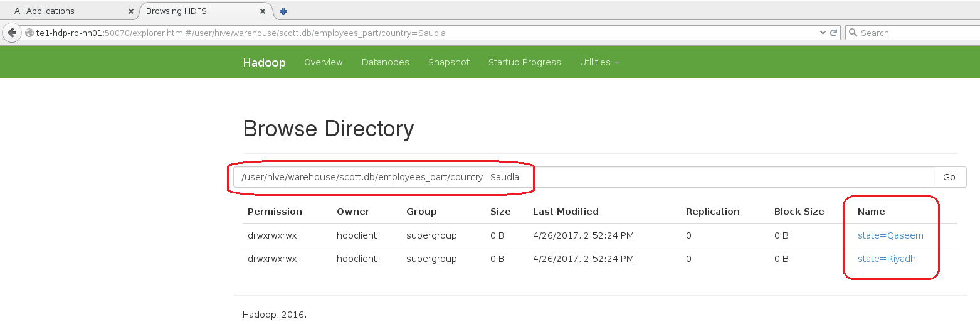The image size is (980, 324).
Task: Expand the Utilities dropdown menu
Action: pos(599,62)
